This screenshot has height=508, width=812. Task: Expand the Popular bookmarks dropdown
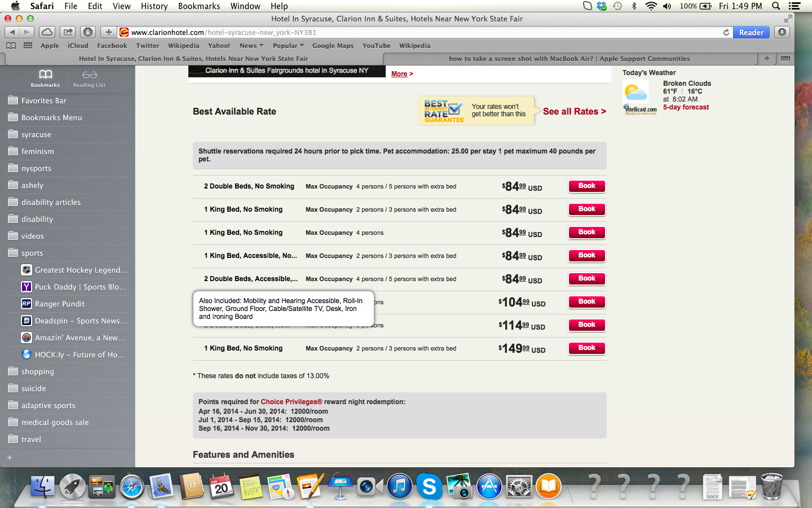[x=288, y=46]
